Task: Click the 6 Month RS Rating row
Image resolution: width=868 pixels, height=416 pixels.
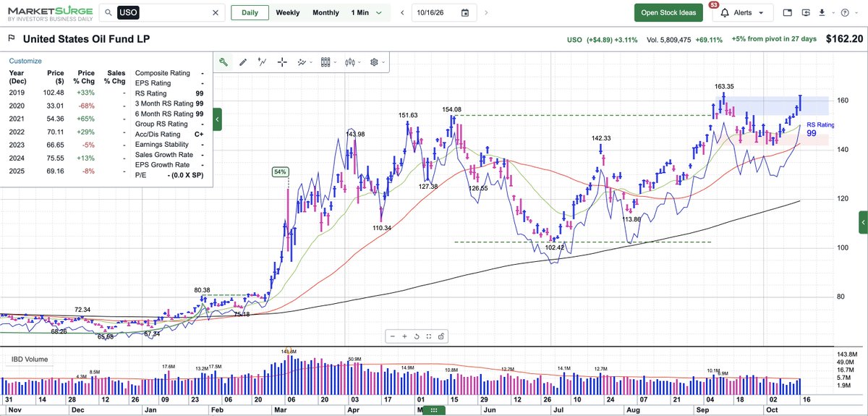Action: coord(170,114)
